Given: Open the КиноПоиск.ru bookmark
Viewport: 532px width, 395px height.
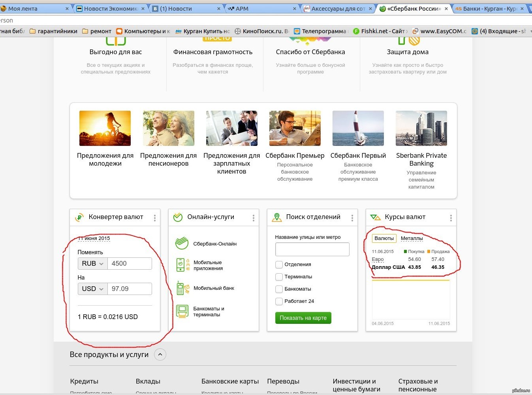Looking at the screenshot, I should [261, 31].
